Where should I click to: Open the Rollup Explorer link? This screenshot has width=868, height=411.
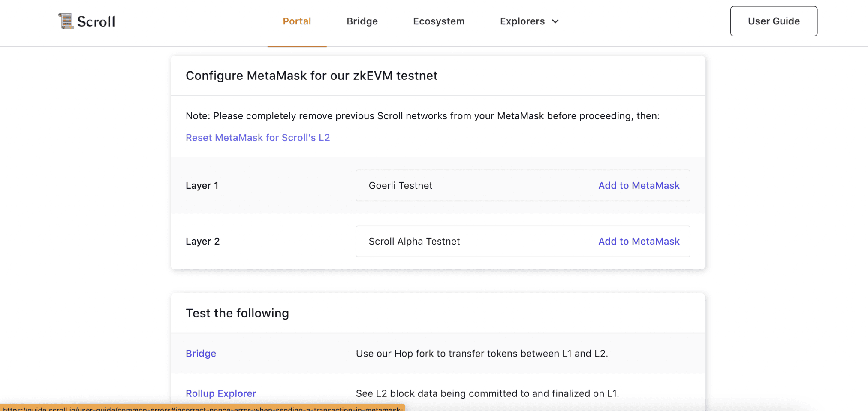pos(221,393)
